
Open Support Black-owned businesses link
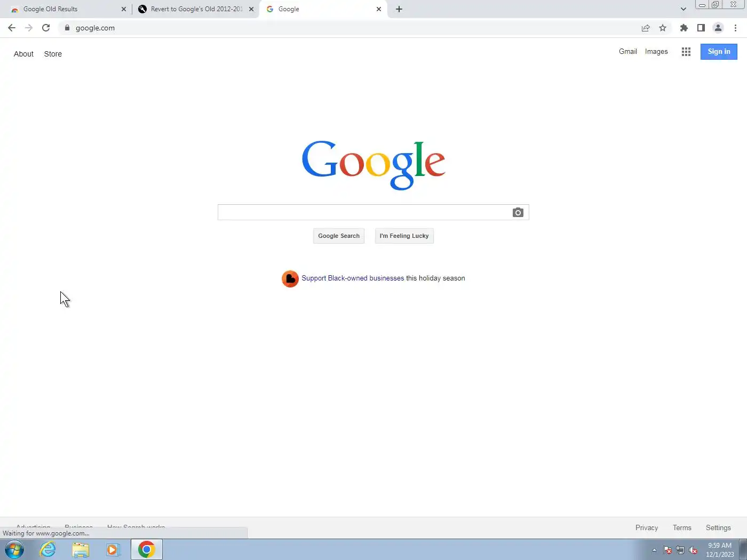(x=353, y=278)
